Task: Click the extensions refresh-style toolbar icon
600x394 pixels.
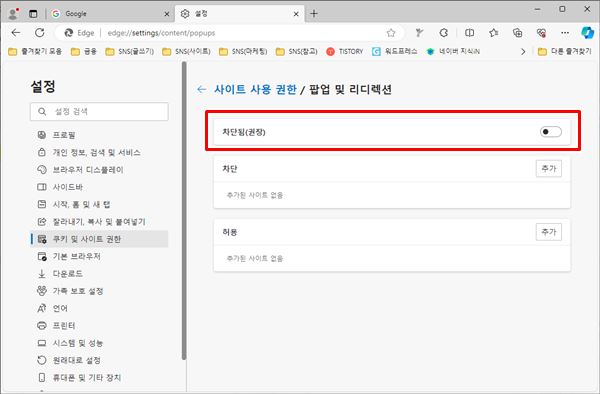Action: click(443, 33)
